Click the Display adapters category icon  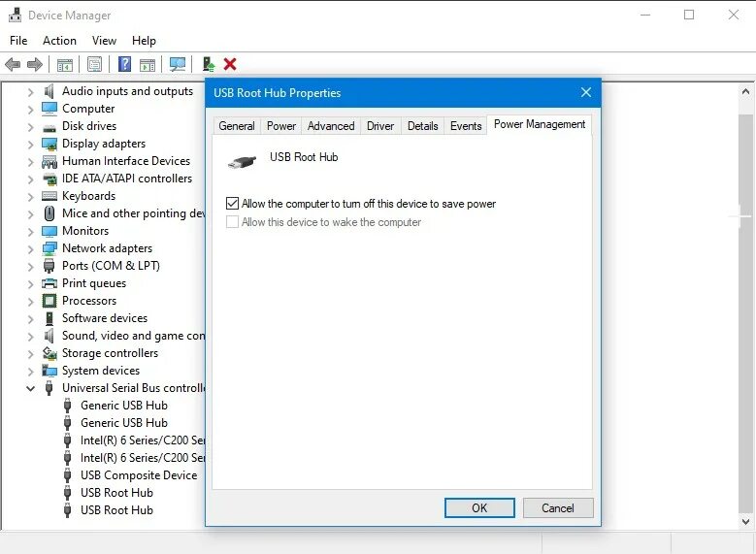pos(49,144)
